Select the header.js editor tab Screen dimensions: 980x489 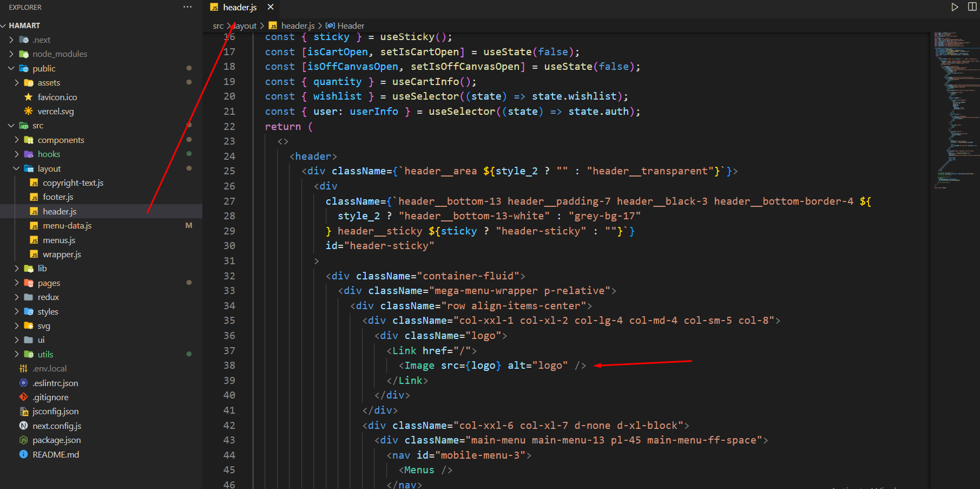pyautogui.click(x=240, y=7)
